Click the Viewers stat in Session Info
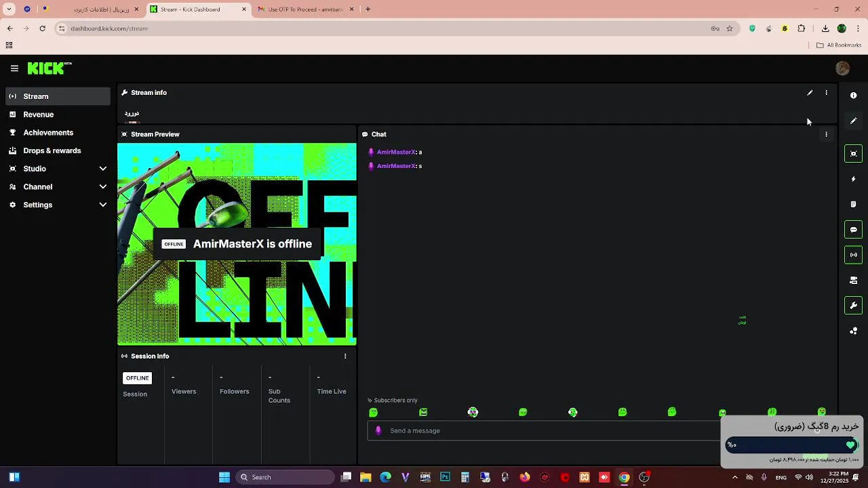 184,385
